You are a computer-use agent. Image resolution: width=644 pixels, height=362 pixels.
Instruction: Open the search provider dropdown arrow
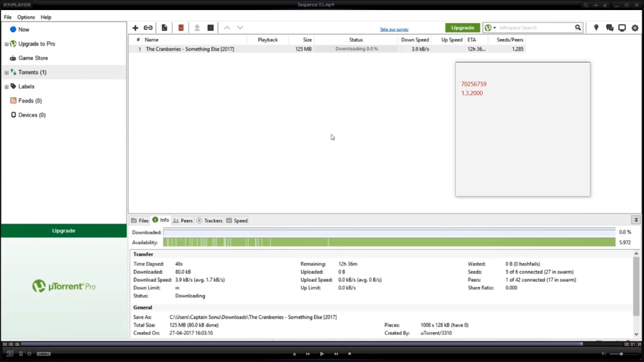point(495,28)
